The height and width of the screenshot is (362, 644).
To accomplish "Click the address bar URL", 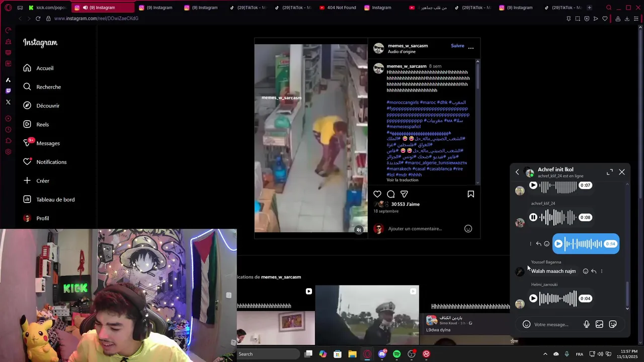I will [x=96, y=19].
